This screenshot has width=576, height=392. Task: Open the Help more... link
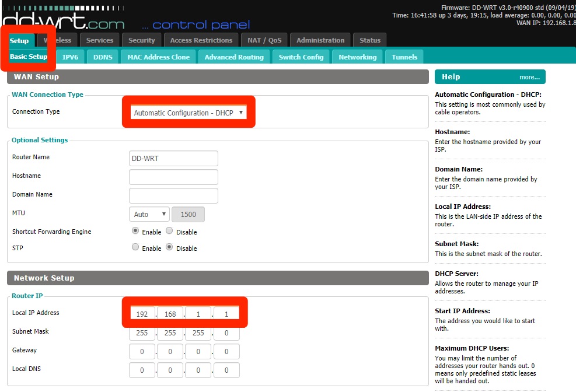529,77
